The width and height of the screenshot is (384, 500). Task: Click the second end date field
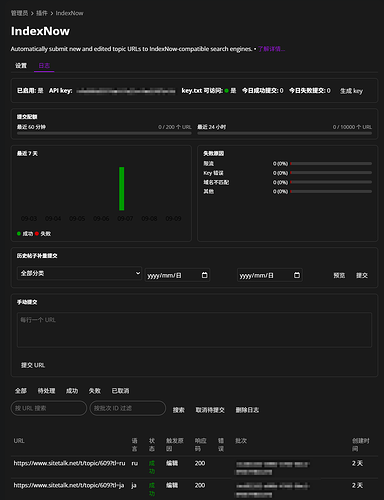click(x=270, y=275)
